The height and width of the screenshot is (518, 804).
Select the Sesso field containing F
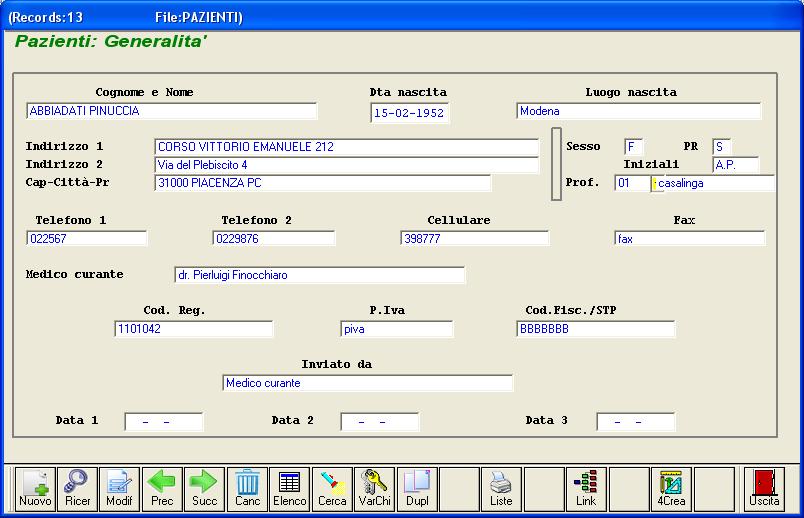tap(634, 147)
